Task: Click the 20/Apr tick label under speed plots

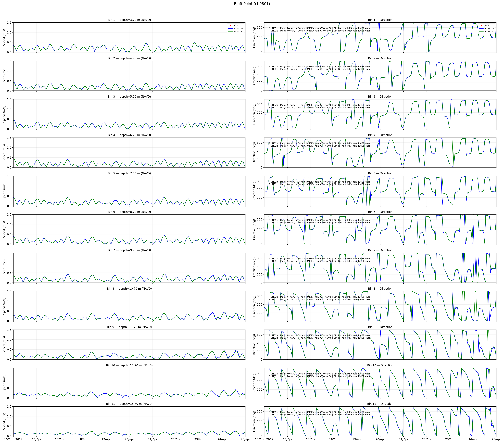Action: pyautogui.click(x=129, y=439)
